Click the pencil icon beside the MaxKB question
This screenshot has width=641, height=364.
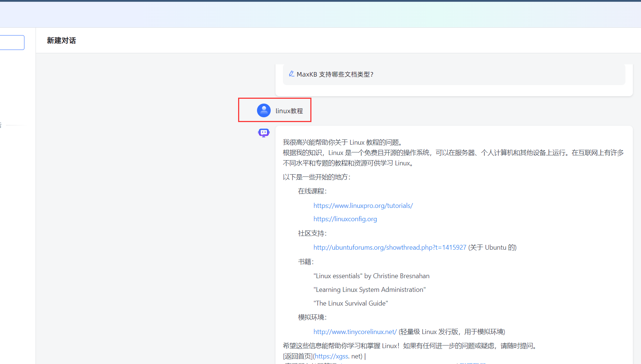click(x=291, y=74)
